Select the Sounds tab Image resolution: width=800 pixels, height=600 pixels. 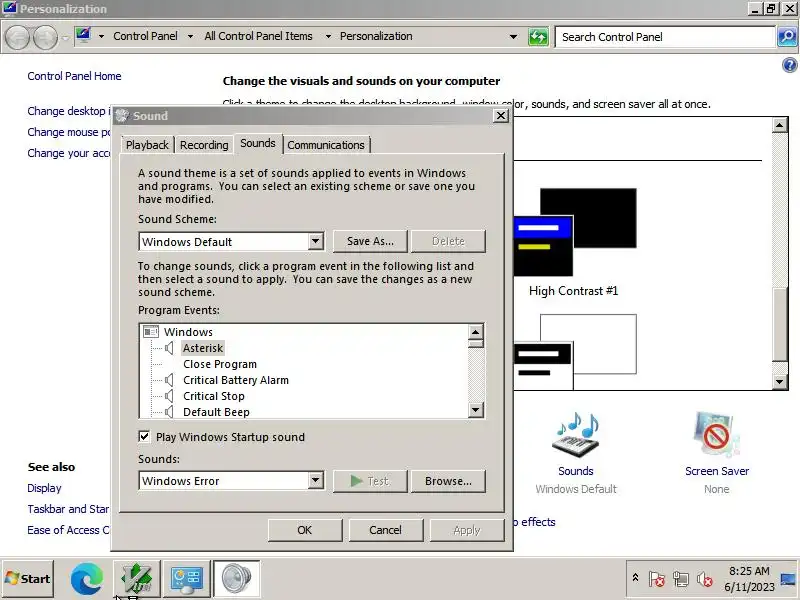[258, 143]
